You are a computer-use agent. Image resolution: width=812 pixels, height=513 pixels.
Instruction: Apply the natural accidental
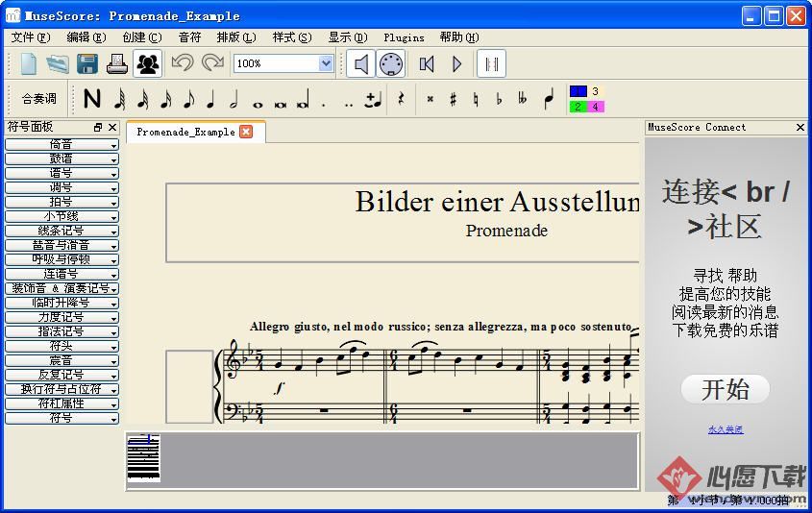(476, 98)
